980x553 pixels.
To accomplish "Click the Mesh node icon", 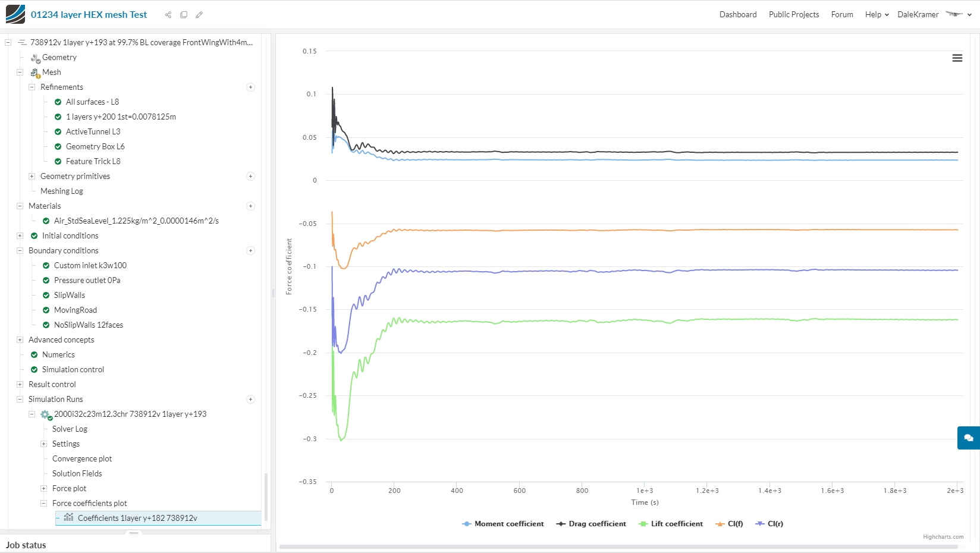I will 36,73.
